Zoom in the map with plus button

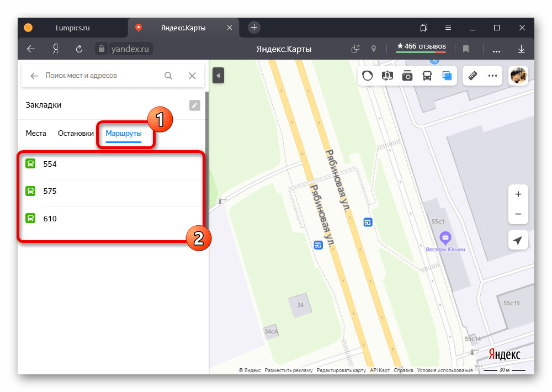click(518, 194)
